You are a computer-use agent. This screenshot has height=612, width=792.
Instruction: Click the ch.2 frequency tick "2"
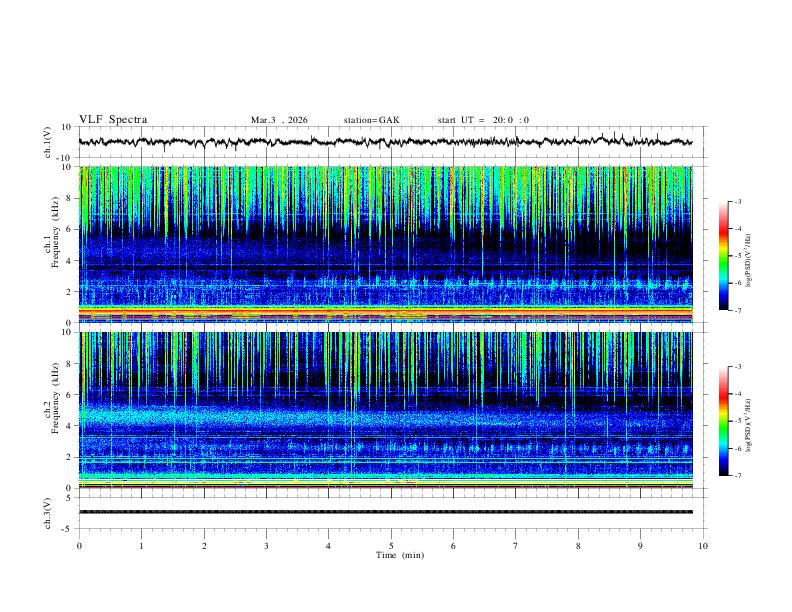(x=69, y=457)
